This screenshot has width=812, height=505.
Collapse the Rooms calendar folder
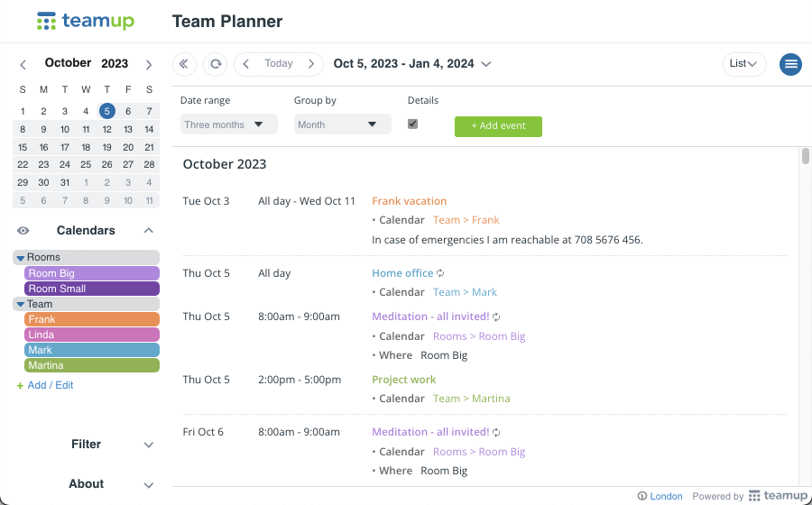[21, 258]
